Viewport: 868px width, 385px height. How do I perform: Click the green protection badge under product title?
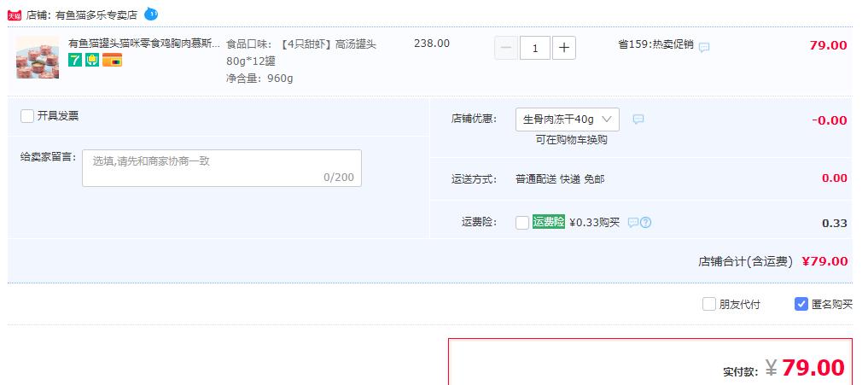click(92, 60)
